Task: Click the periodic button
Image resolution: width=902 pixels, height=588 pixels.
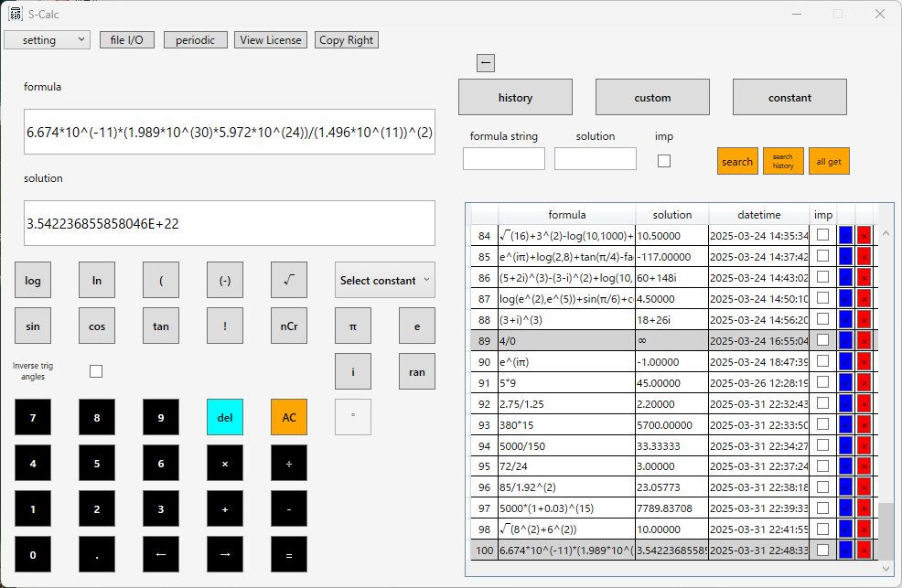Action: point(195,39)
